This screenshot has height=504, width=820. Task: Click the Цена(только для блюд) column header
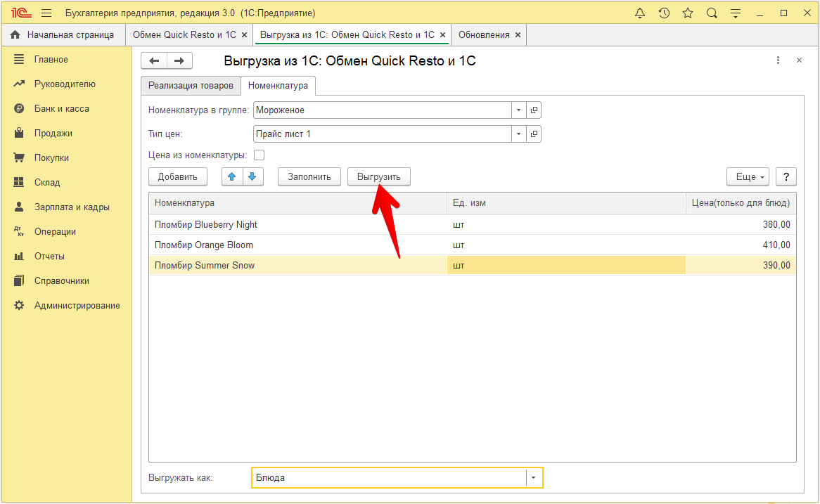(x=741, y=203)
